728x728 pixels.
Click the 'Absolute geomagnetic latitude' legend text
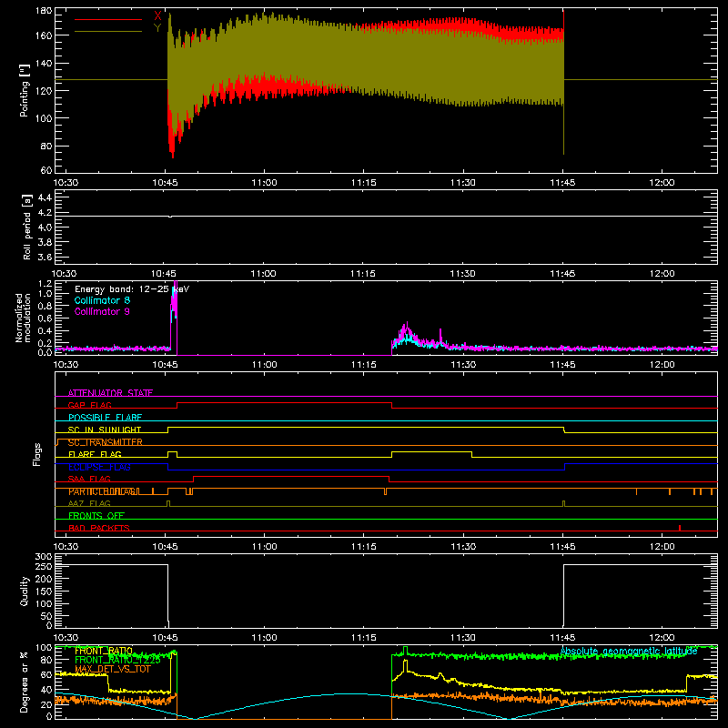[x=629, y=651]
